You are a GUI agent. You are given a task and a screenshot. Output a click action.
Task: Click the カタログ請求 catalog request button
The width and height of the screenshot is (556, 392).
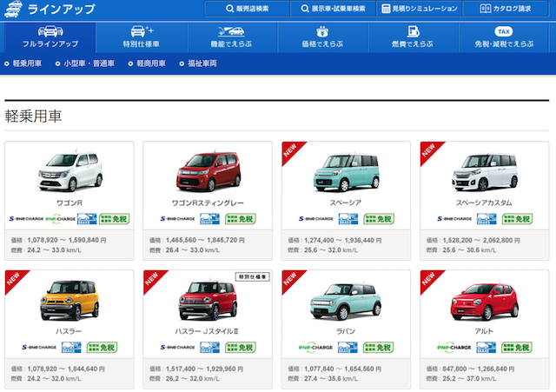pyautogui.click(x=506, y=9)
